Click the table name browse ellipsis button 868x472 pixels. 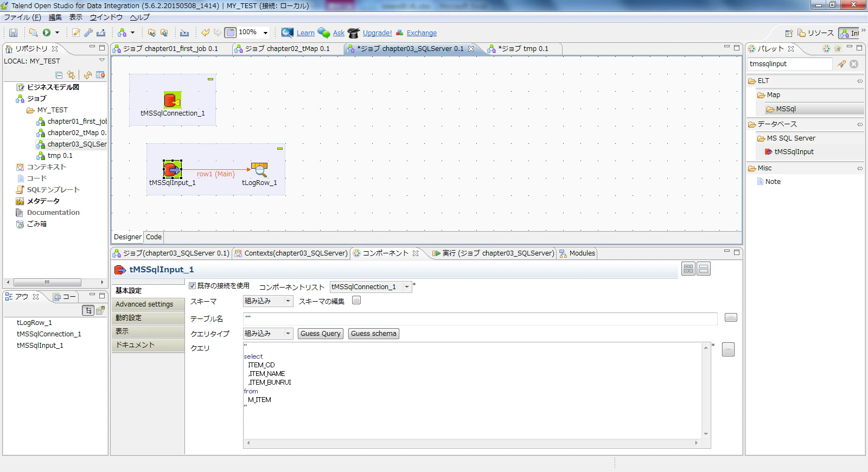pyautogui.click(x=731, y=317)
